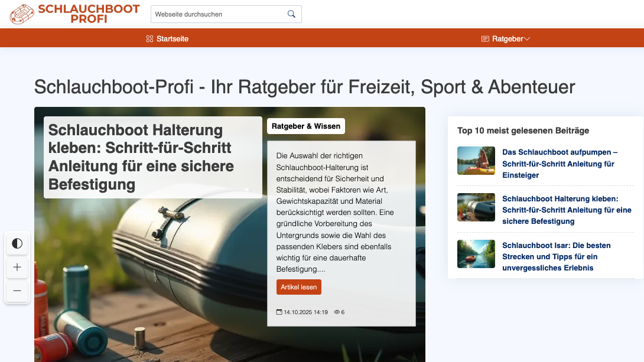
Task: Click the calendar icon next to the date
Action: tap(279, 312)
